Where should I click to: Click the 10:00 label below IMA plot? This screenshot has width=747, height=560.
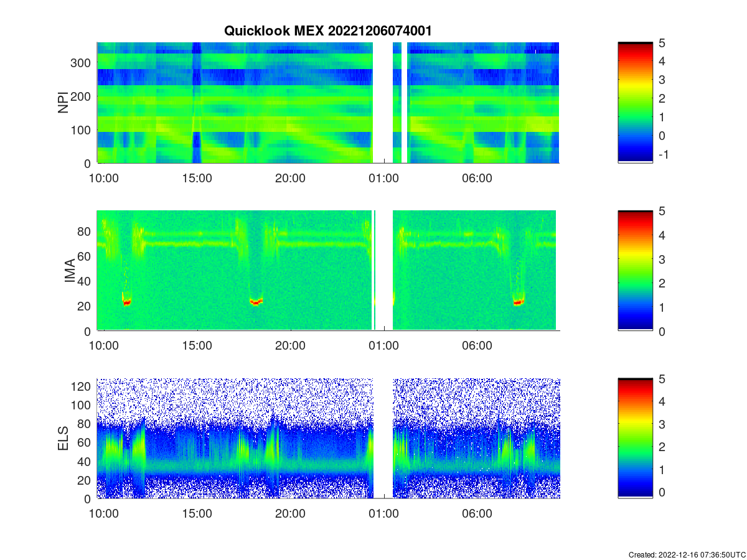point(104,346)
